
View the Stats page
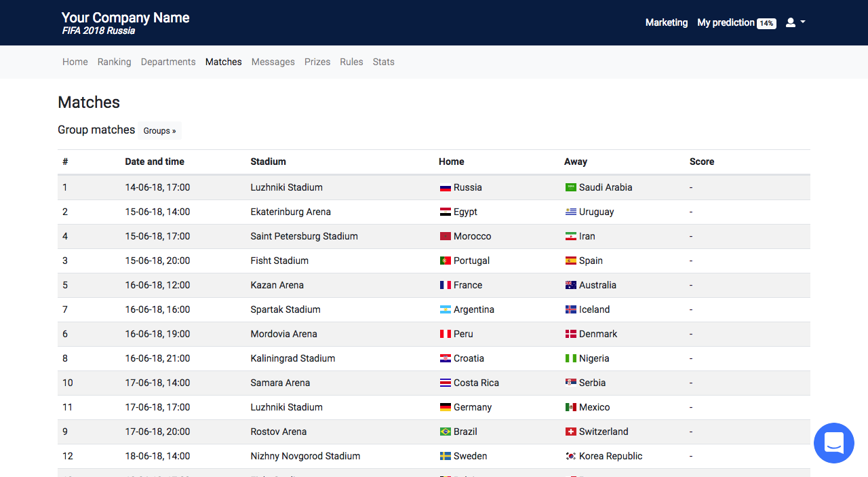383,62
